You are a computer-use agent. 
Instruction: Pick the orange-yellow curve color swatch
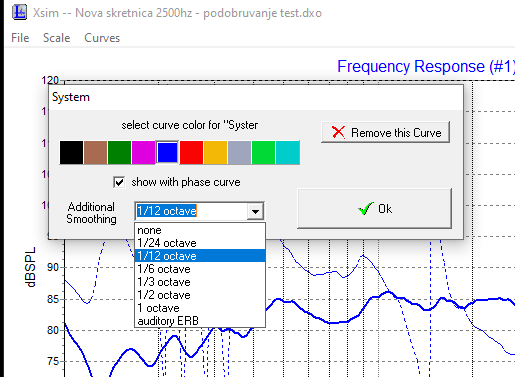215,153
